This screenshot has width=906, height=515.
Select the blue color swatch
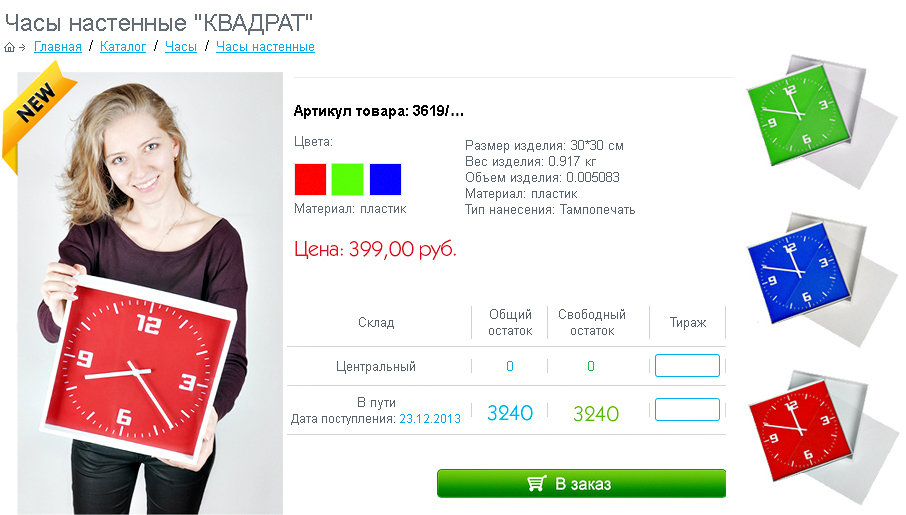click(x=385, y=179)
